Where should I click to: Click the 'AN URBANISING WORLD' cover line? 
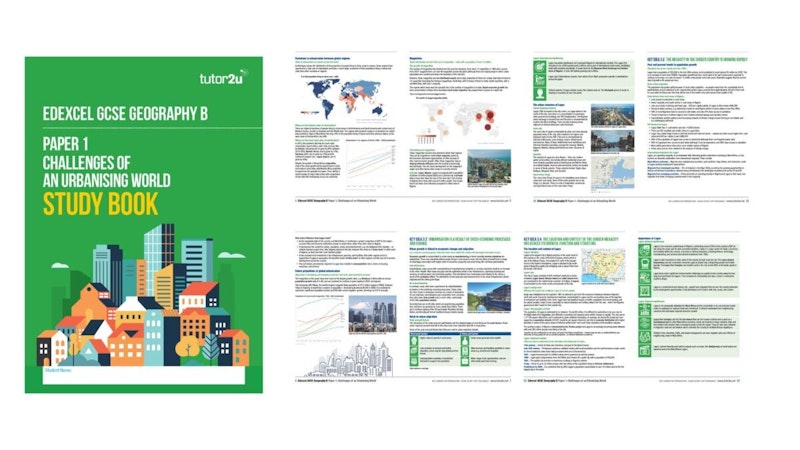107,181
